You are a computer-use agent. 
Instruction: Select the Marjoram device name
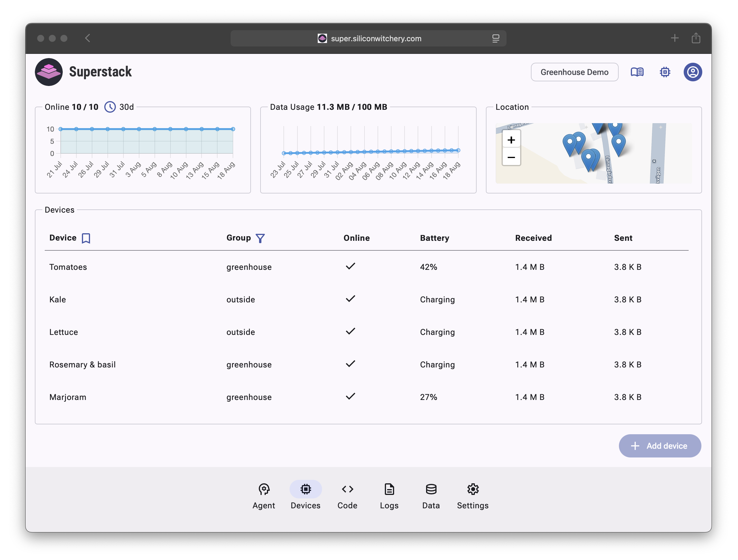pyautogui.click(x=68, y=397)
